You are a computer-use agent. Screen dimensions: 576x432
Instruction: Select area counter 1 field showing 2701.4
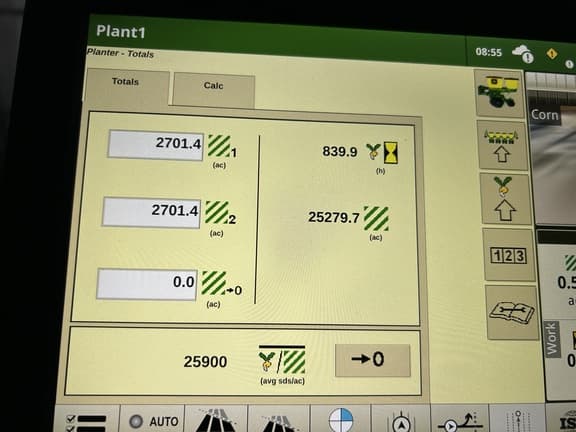155,145
